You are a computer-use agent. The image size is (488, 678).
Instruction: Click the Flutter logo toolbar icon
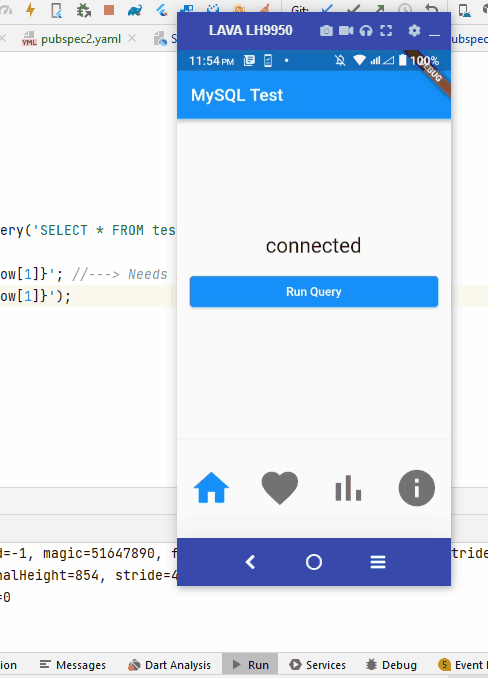(x=162, y=10)
